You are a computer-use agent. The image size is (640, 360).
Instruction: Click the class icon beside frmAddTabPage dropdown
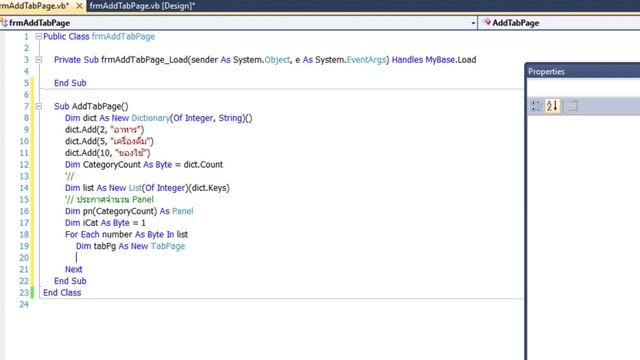(4, 23)
